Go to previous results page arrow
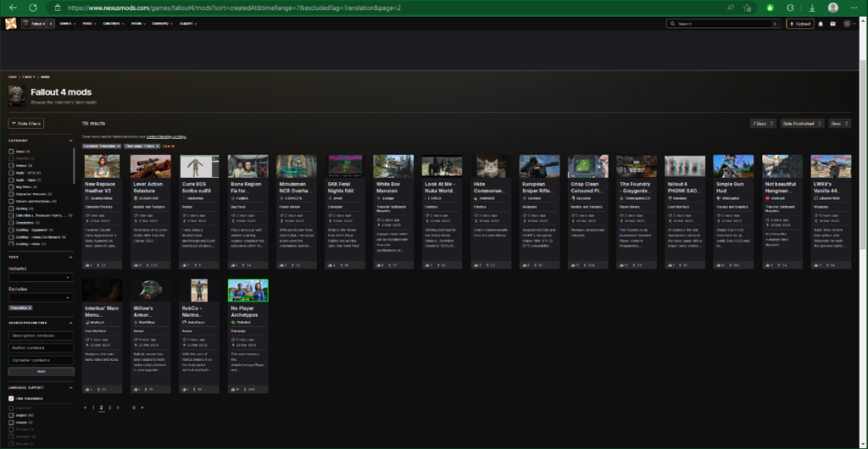The width and height of the screenshot is (868, 449). coord(86,407)
